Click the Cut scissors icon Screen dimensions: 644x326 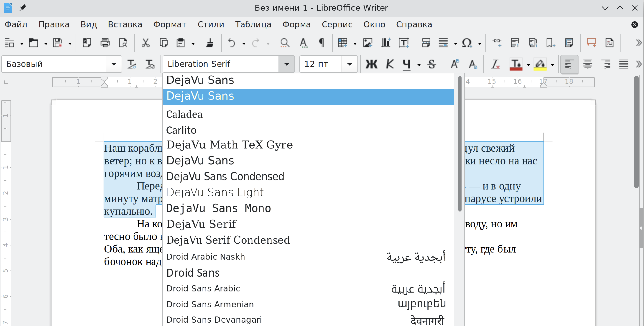click(x=146, y=43)
